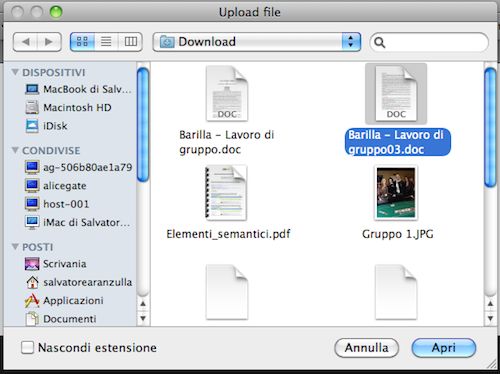This screenshot has height=374, width=500.
Task: Toggle Nascondi estensione checkbox
Action: click(27, 347)
